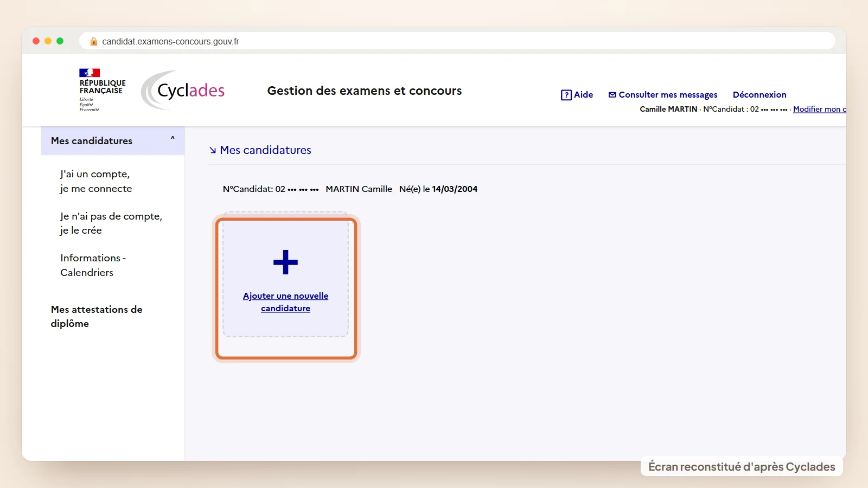Open the Aide question mark icon
Screen dimensions: 868x488
[566, 95]
